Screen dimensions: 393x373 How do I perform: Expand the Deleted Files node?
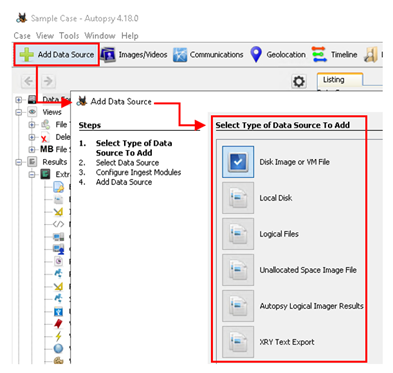click(32, 137)
